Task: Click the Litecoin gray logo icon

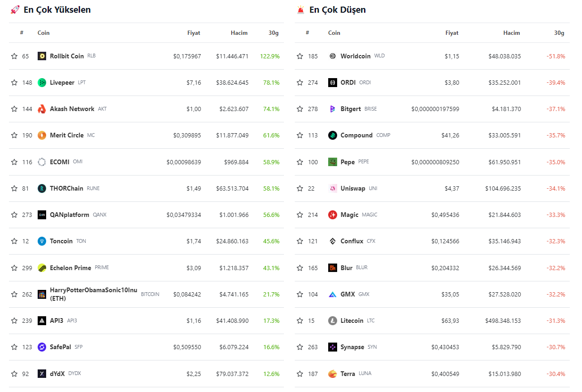Action: pyautogui.click(x=332, y=320)
